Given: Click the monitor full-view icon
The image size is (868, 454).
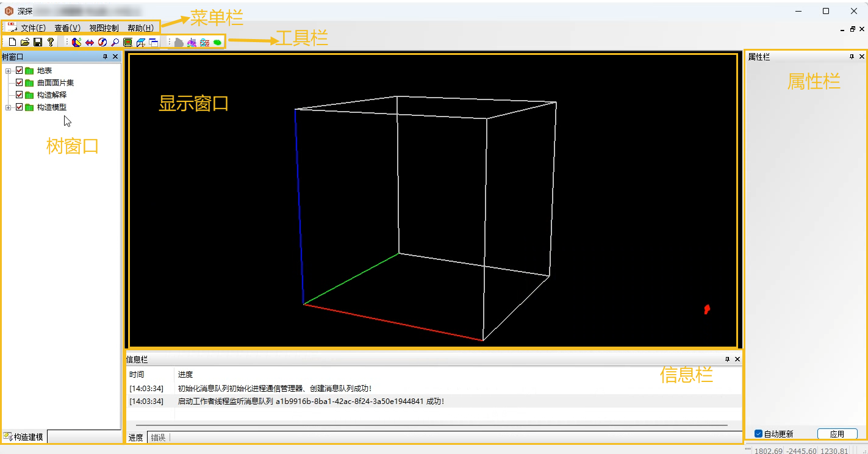Looking at the screenshot, I should pos(127,42).
